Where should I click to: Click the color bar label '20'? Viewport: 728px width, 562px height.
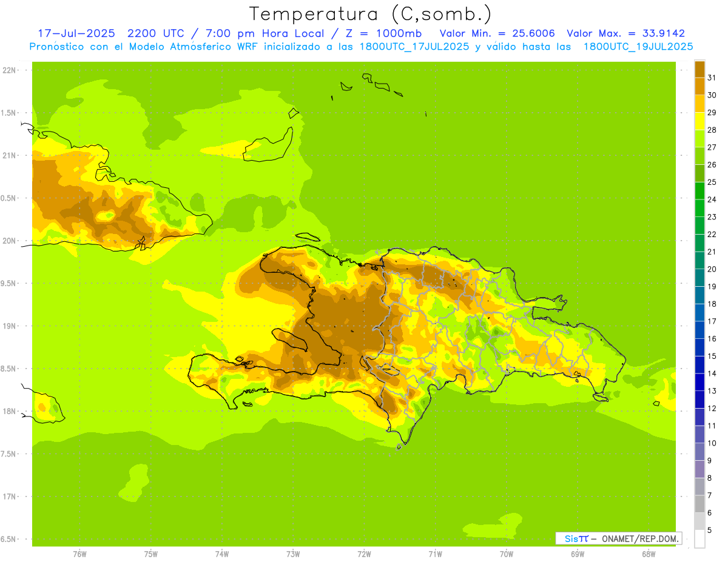point(712,269)
